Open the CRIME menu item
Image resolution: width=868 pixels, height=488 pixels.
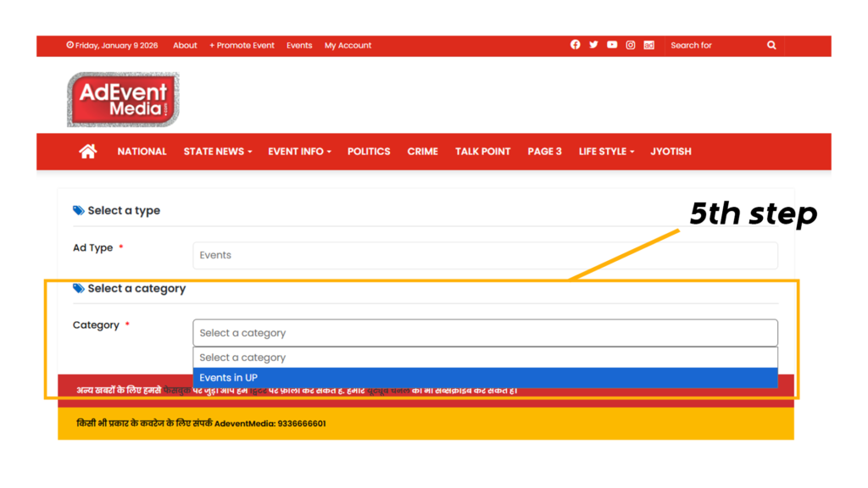tap(422, 152)
